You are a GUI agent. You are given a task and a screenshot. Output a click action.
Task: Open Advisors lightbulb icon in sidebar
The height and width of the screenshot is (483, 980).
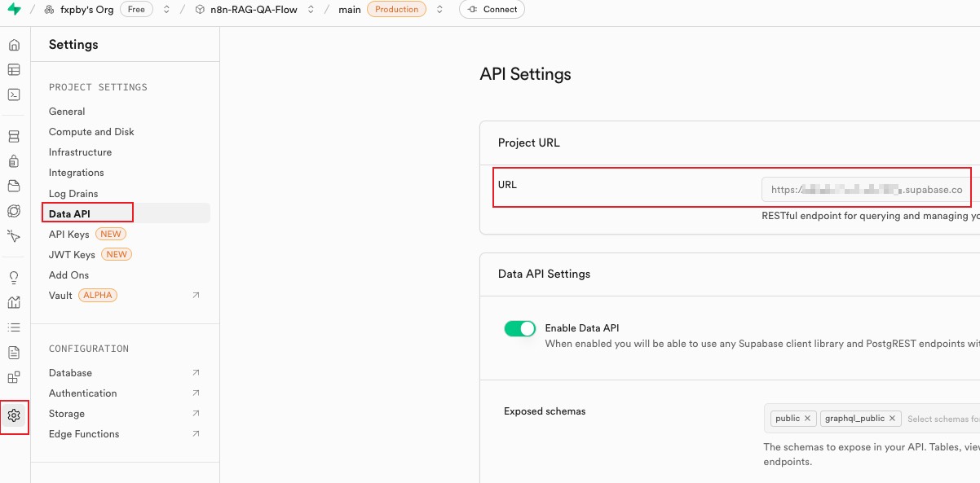14,278
